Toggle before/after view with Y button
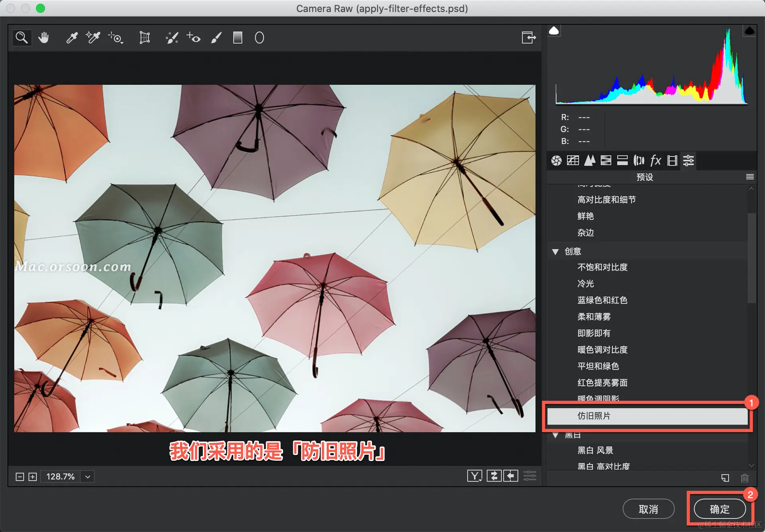765x532 pixels. tap(474, 476)
